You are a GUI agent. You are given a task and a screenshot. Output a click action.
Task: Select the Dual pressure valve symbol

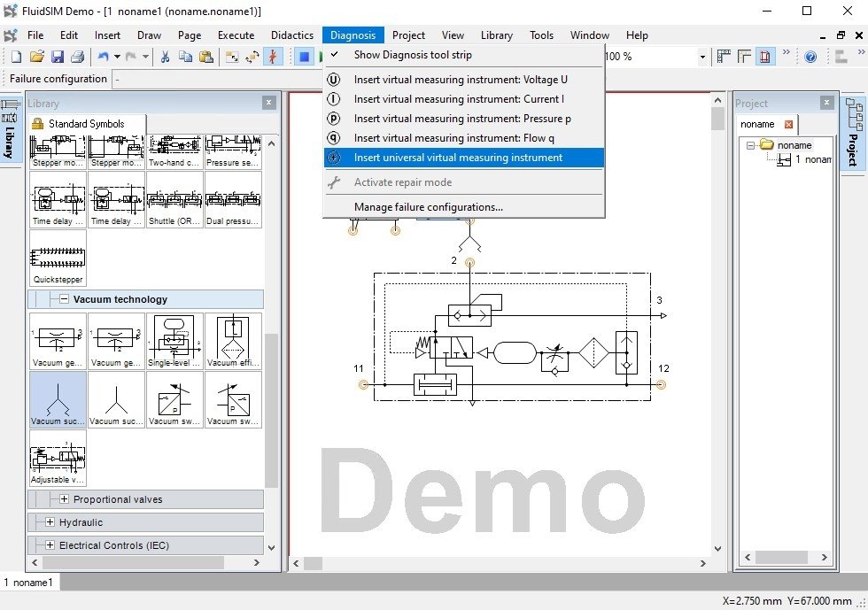(x=233, y=200)
